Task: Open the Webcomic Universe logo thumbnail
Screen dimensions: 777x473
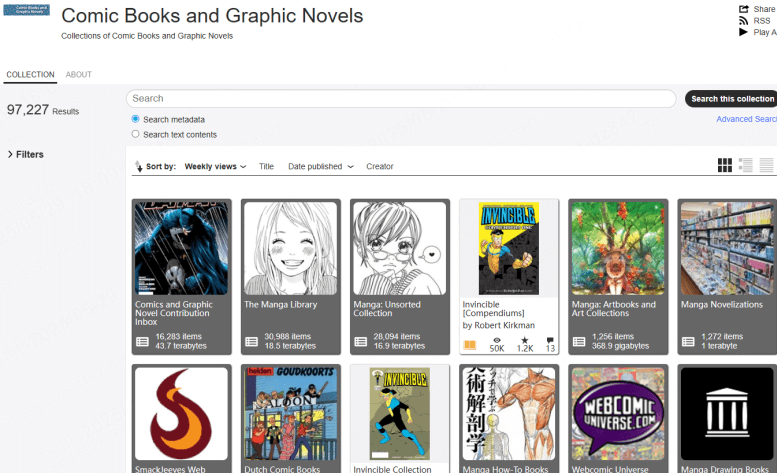Action: click(x=618, y=414)
